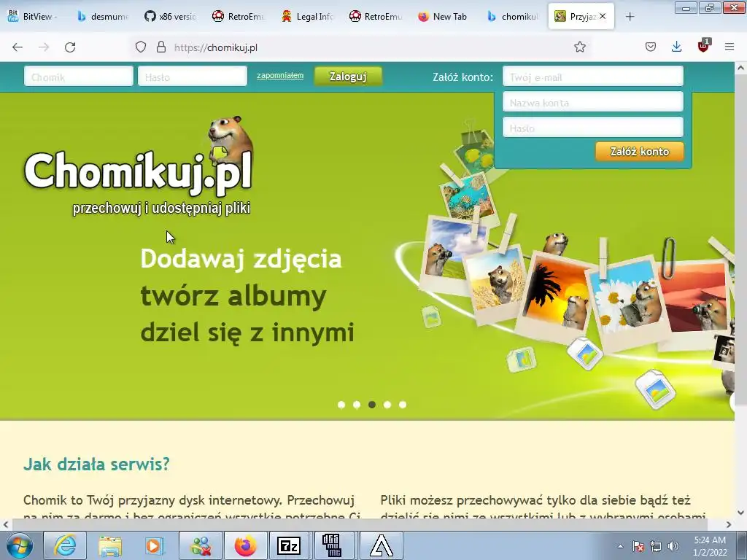747x560 pixels.
Task: Select the fourth carousel slide dot
Action: point(387,405)
